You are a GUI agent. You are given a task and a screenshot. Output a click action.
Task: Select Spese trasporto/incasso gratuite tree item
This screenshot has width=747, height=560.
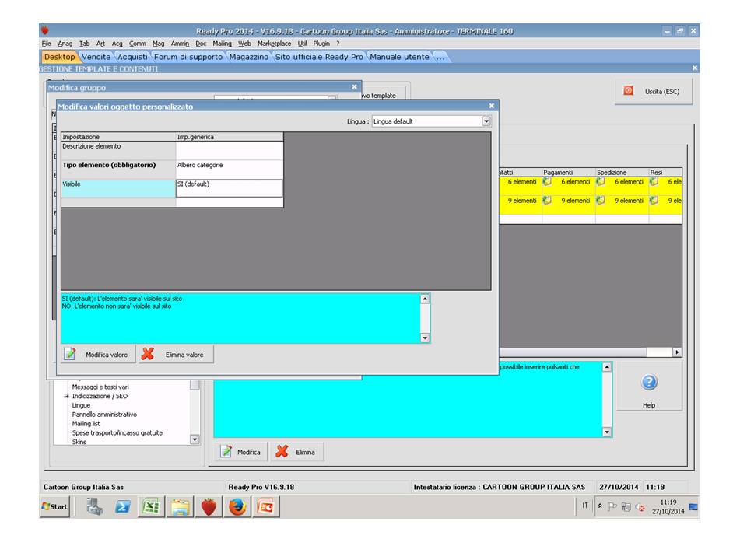117,433
